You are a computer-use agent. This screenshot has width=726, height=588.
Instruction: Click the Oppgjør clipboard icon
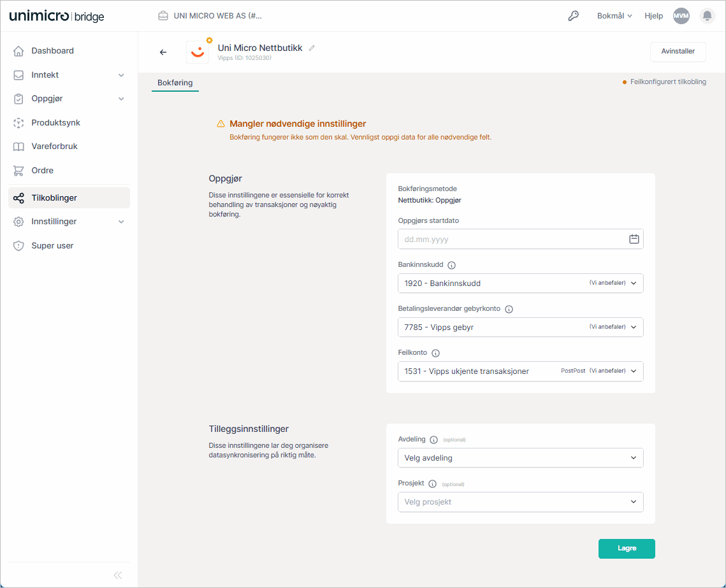[18, 99]
